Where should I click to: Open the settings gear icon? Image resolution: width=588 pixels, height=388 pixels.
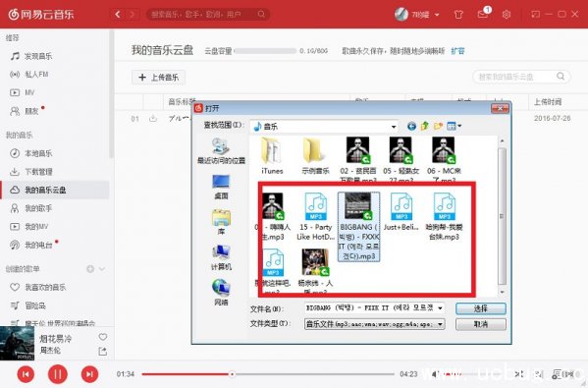(x=507, y=15)
